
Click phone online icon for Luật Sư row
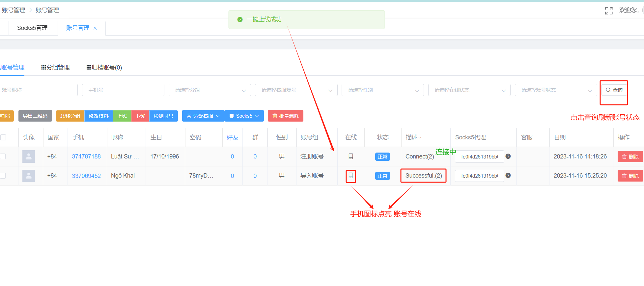(x=351, y=157)
